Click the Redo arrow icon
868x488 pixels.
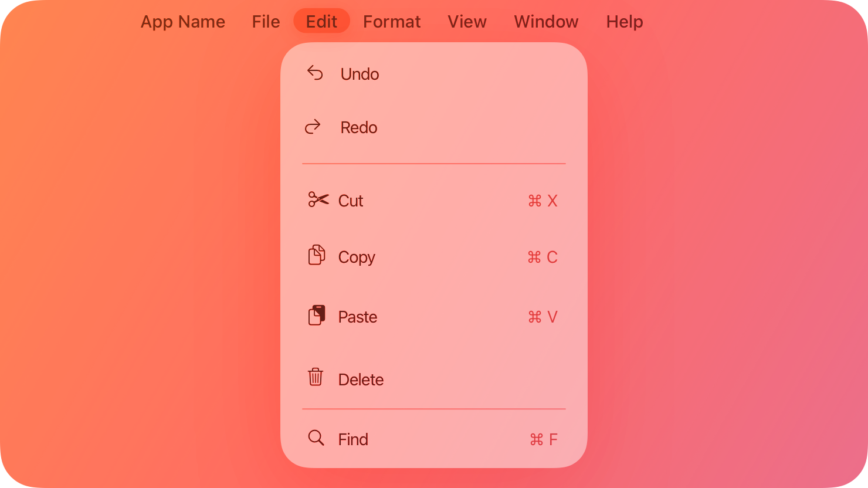tap(312, 127)
